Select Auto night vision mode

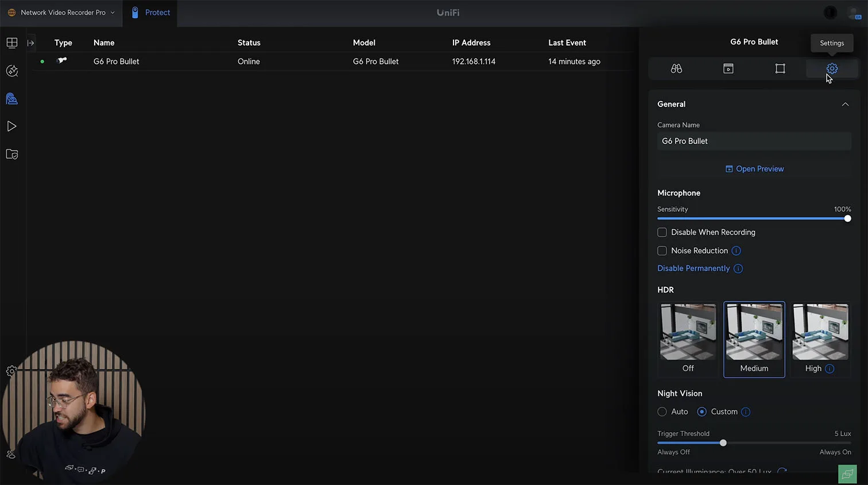click(662, 412)
